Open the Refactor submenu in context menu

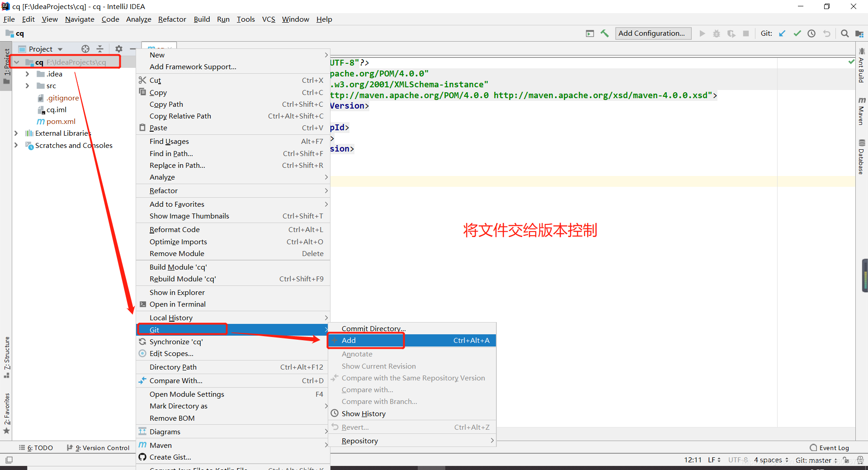(233, 191)
